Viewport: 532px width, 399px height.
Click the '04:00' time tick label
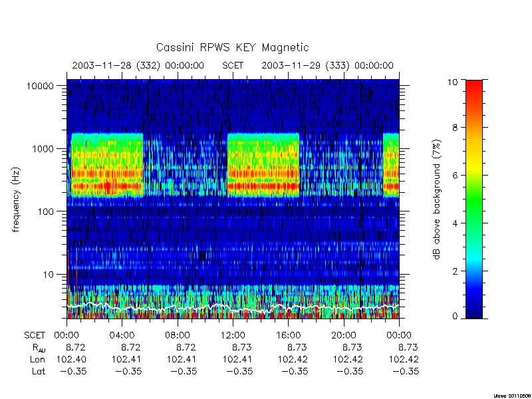coord(122,336)
